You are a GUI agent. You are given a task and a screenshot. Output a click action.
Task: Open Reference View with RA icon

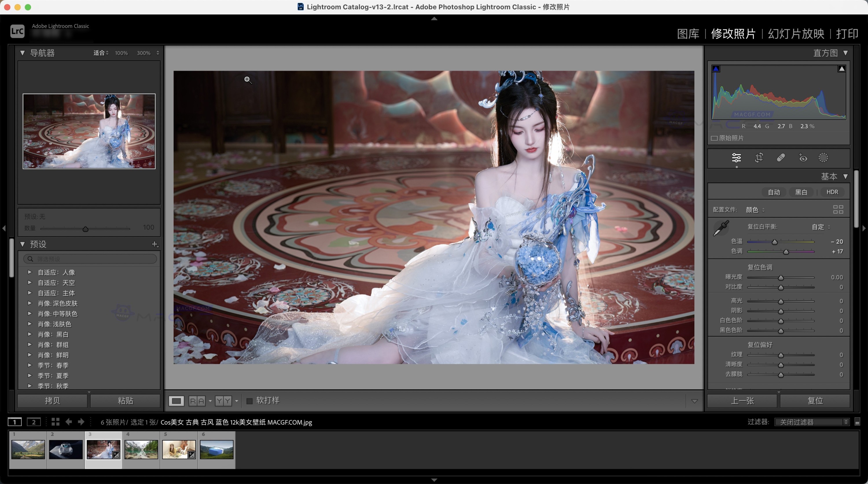197,401
